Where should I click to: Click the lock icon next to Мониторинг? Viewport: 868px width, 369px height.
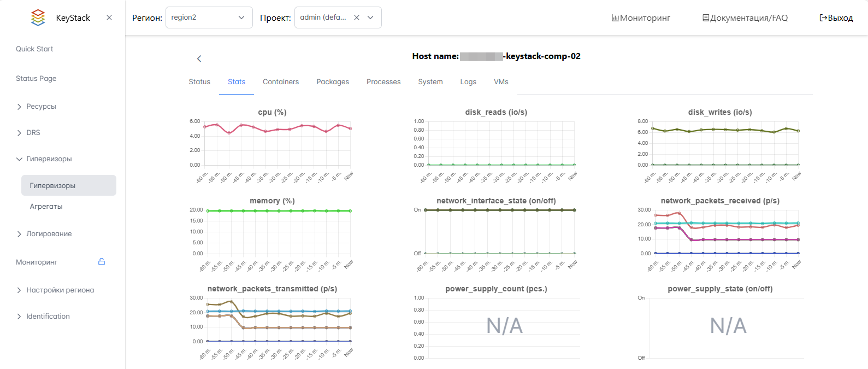[102, 262]
